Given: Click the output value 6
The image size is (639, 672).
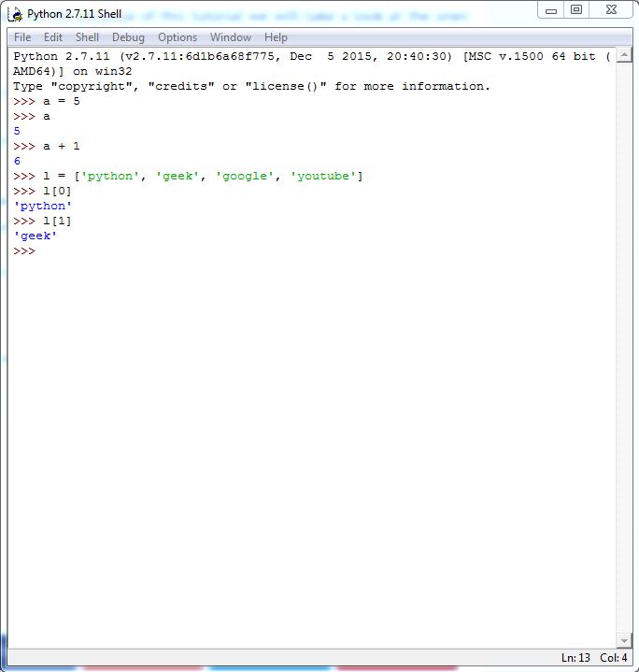Looking at the screenshot, I should coord(17,161).
